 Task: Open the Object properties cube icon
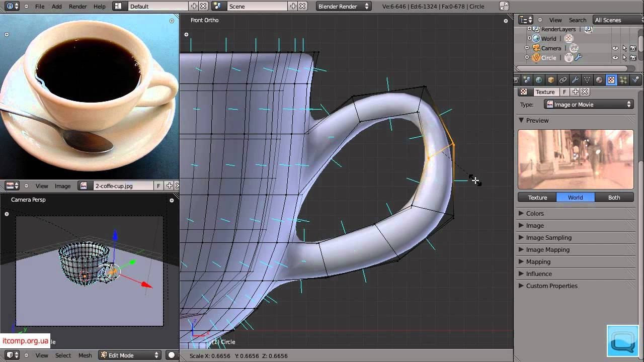pos(551,80)
